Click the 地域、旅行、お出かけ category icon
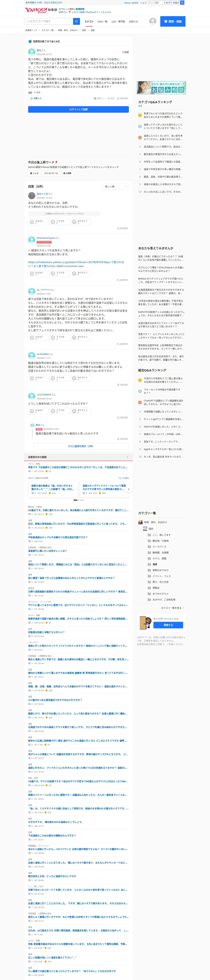This screenshot has height=980, width=210. click(x=140, y=522)
